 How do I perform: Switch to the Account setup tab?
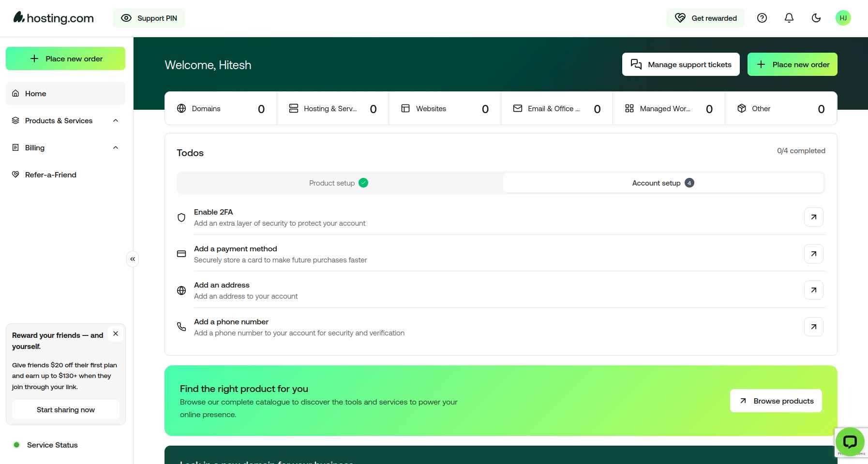click(x=663, y=183)
